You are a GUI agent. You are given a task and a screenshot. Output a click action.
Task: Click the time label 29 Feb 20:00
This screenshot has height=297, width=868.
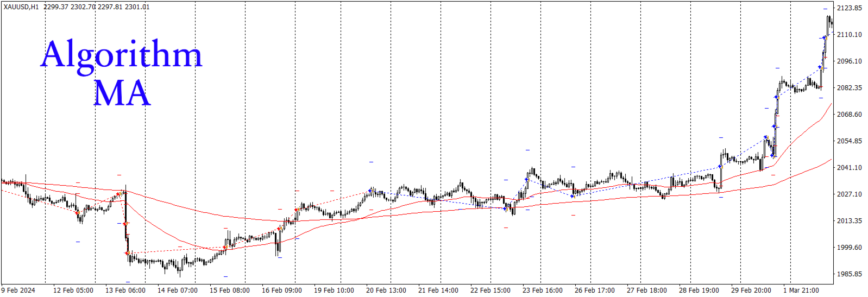[751, 290]
